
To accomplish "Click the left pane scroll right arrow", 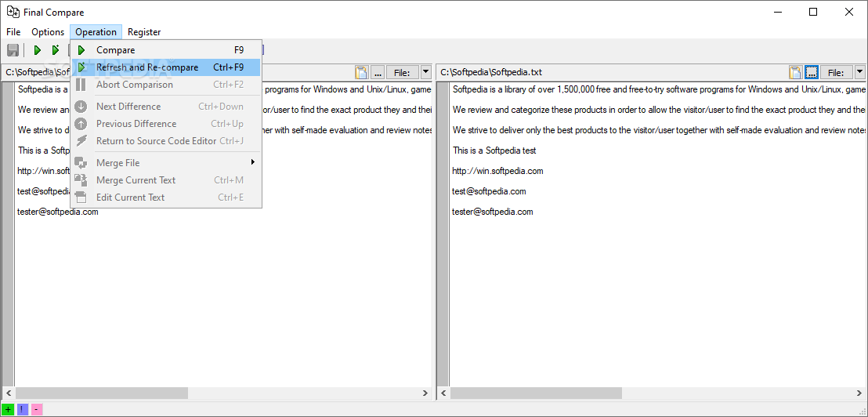I will point(425,393).
